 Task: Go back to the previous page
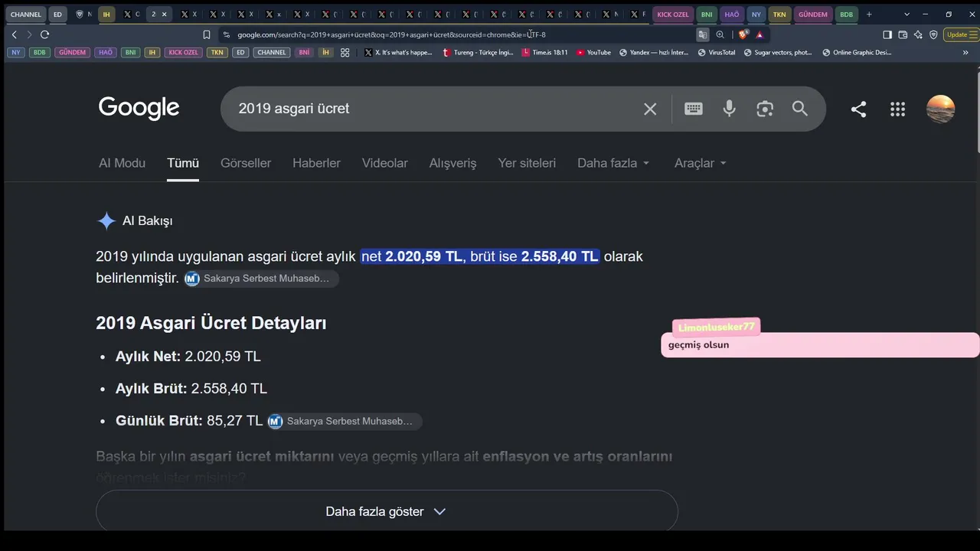pos(14,34)
